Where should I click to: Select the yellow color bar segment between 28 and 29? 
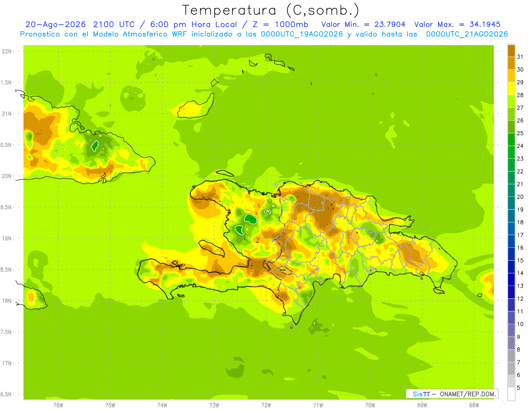pos(511,89)
